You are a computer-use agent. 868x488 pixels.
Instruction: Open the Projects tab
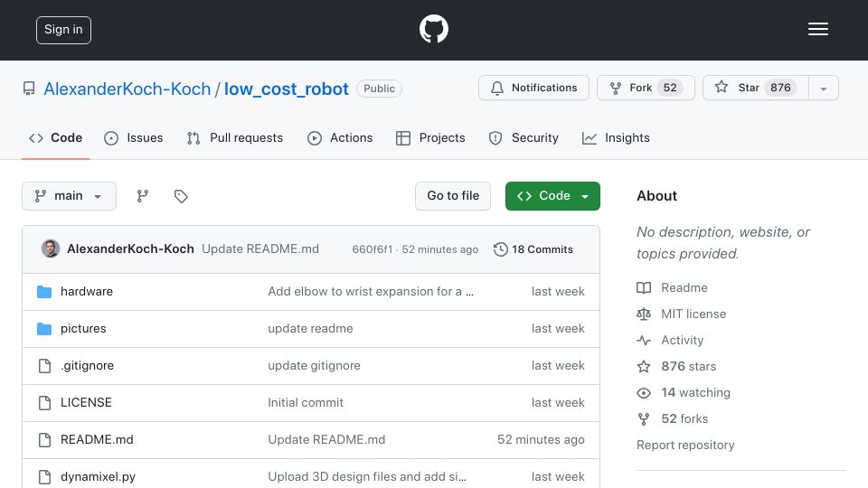430,137
